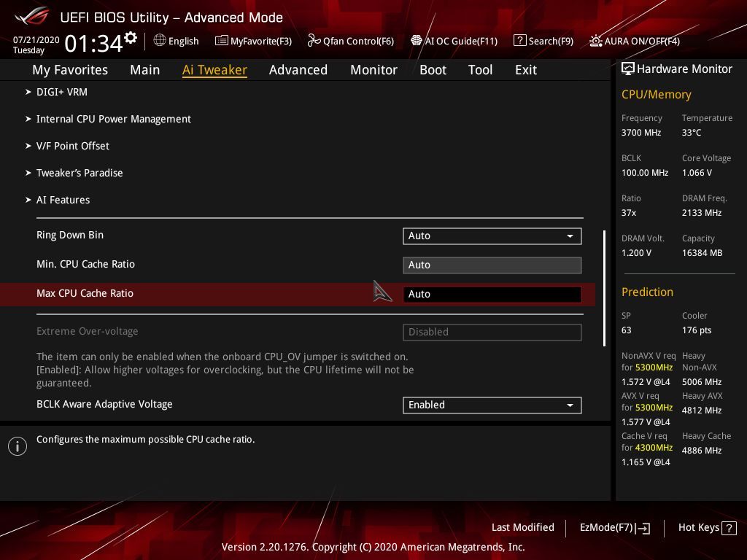
Task: Click the 2133 MHz DRAM frequency value
Action: point(702,213)
